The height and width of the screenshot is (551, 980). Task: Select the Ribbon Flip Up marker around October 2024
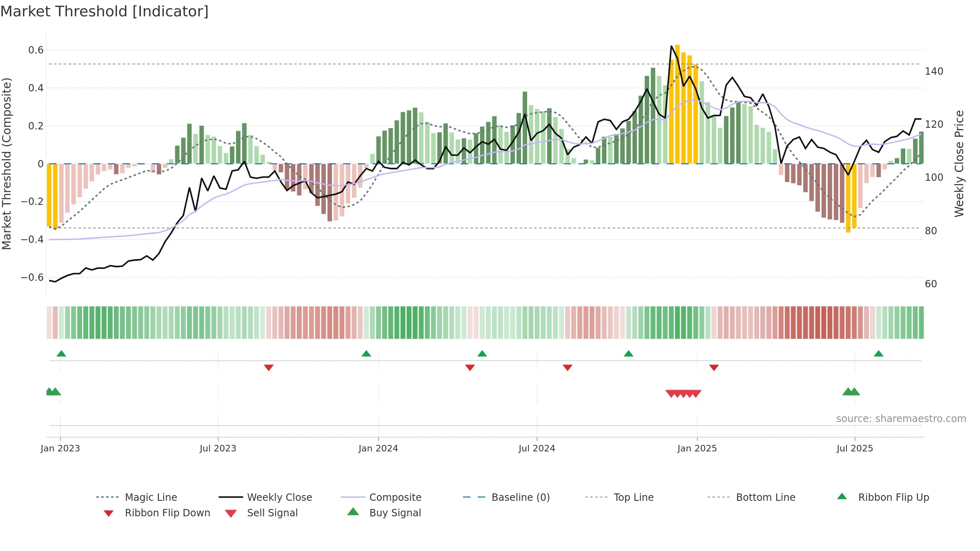point(628,353)
